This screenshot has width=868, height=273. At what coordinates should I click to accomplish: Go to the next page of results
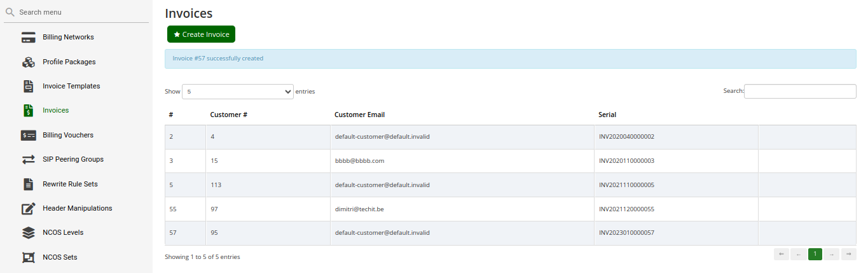(x=832, y=255)
